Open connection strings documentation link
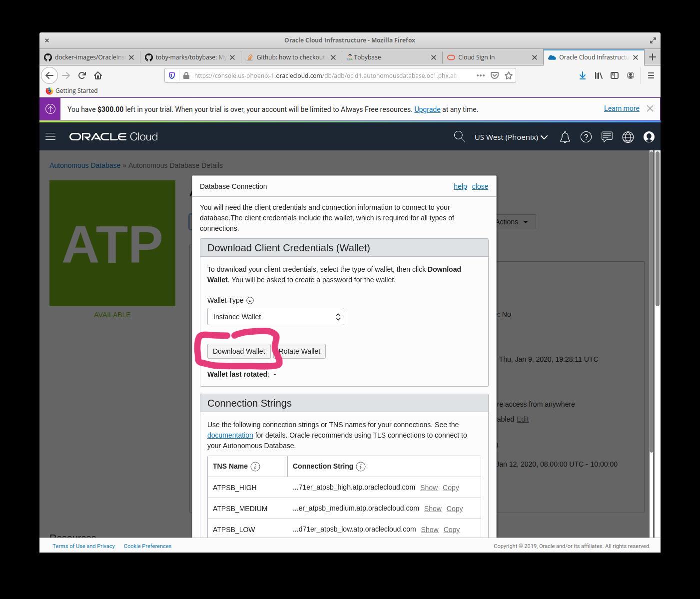The image size is (700, 599). click(230, 435)
